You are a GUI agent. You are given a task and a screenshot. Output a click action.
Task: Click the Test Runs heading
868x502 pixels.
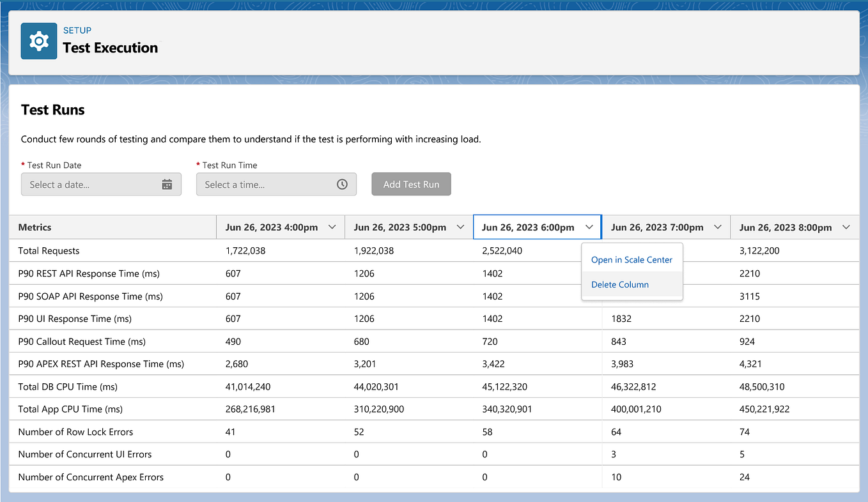pos(52,109)
